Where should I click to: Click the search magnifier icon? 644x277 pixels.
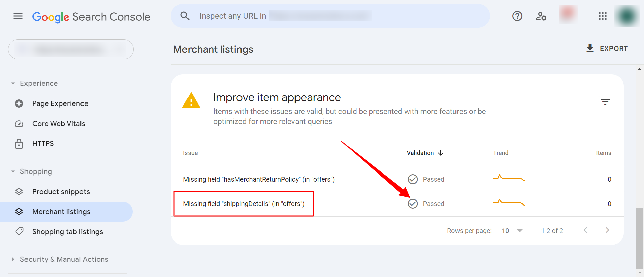[185, 16]
